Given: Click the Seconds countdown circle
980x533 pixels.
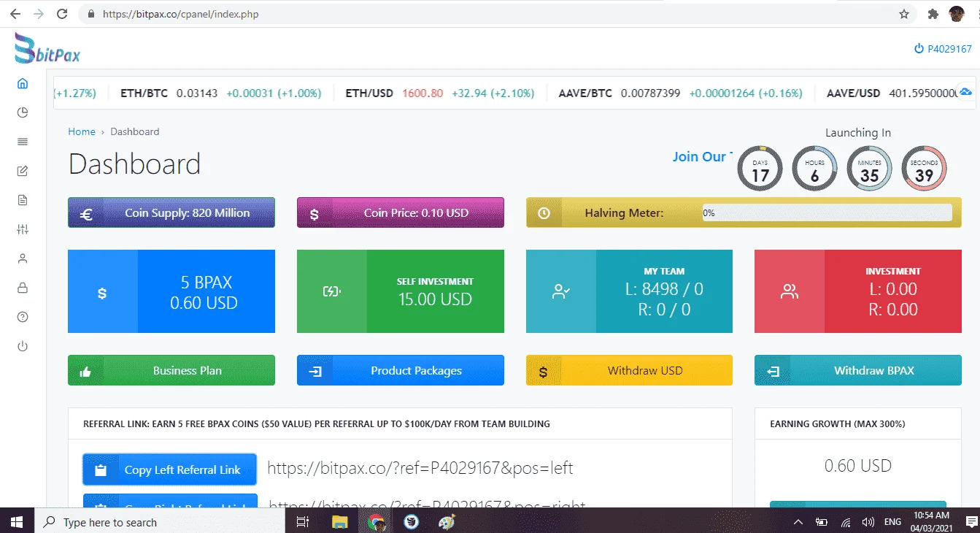Looking at the screenshot, I should (924, 169).
